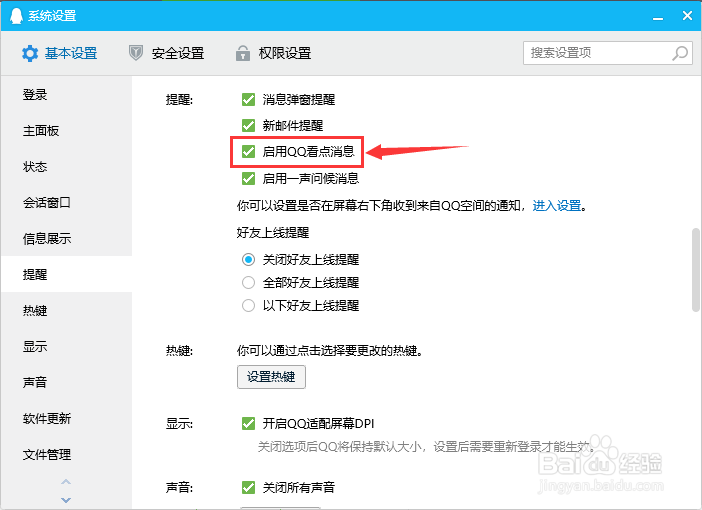This screenshot has width=702, height=510.
Task: Minimize the 系统设置 window
Action: [658, 17]
